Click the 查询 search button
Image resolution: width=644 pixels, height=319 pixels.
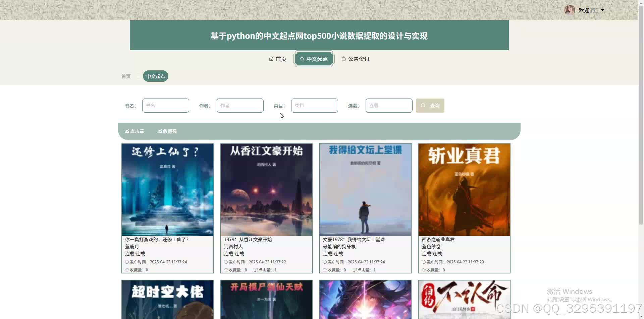[430, 105]
